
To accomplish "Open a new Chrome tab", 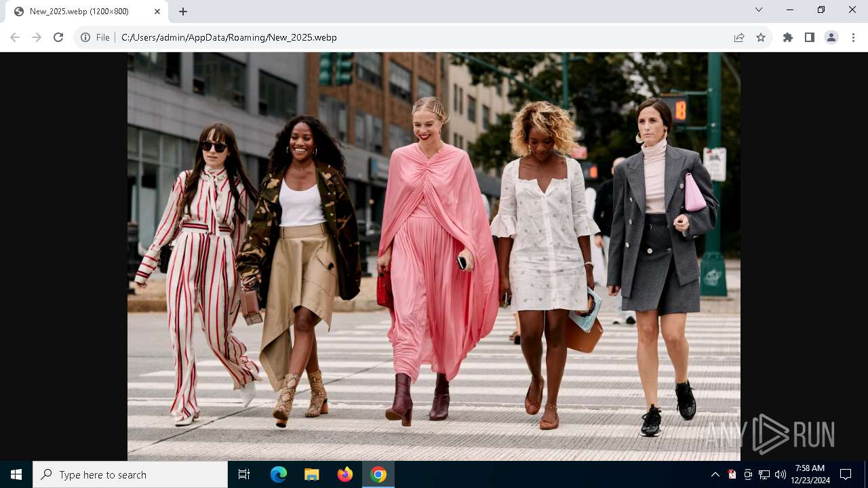I will tap(183, 12).
